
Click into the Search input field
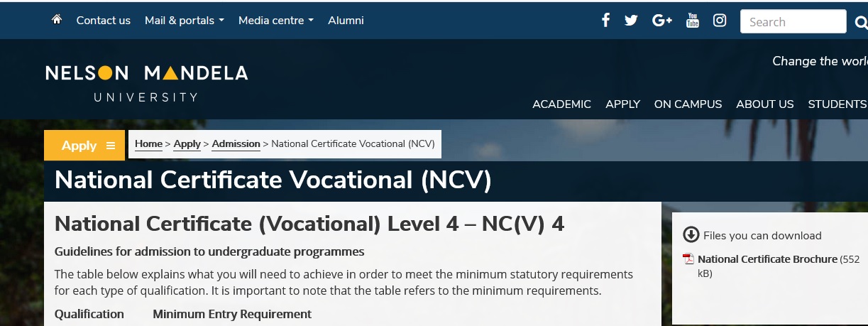pos(791,22)
